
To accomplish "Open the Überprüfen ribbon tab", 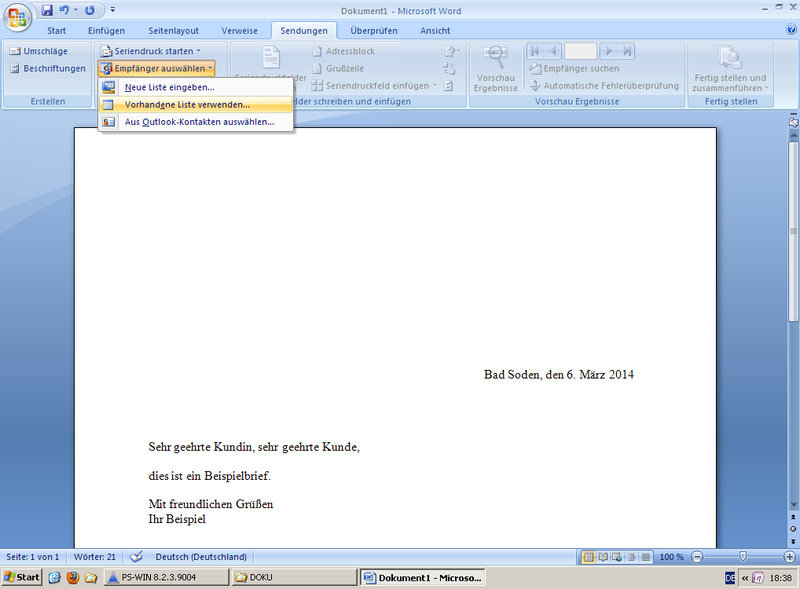I will [373, 31].
